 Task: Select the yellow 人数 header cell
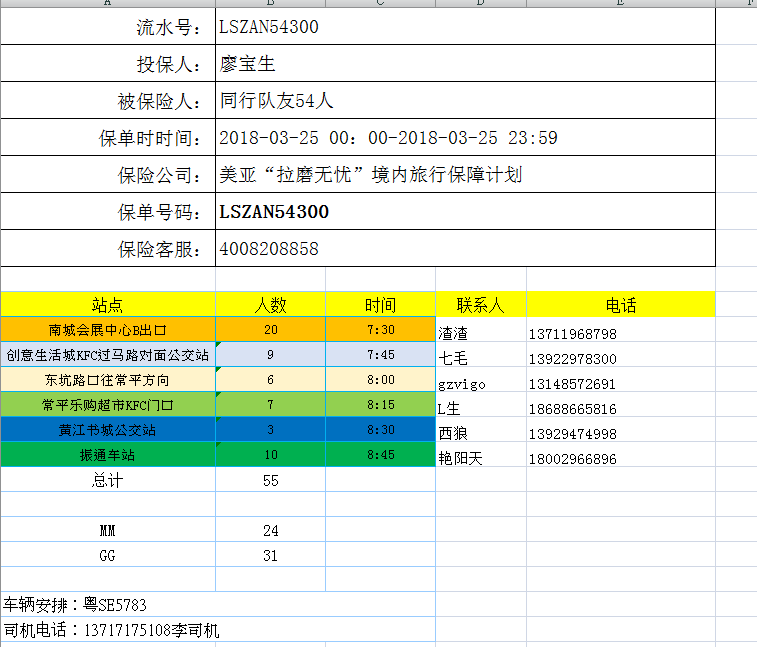[x=270, y=305]
